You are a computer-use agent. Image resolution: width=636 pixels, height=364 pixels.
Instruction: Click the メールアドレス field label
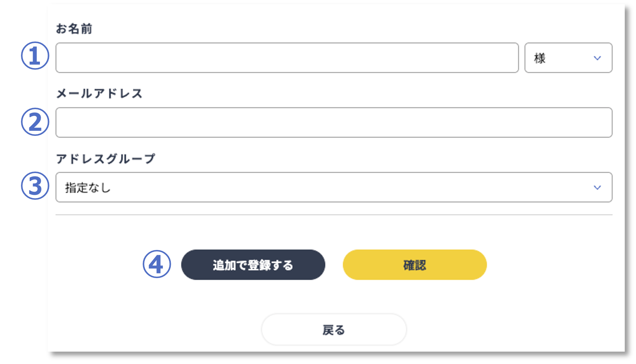click(x=99, y=94)
